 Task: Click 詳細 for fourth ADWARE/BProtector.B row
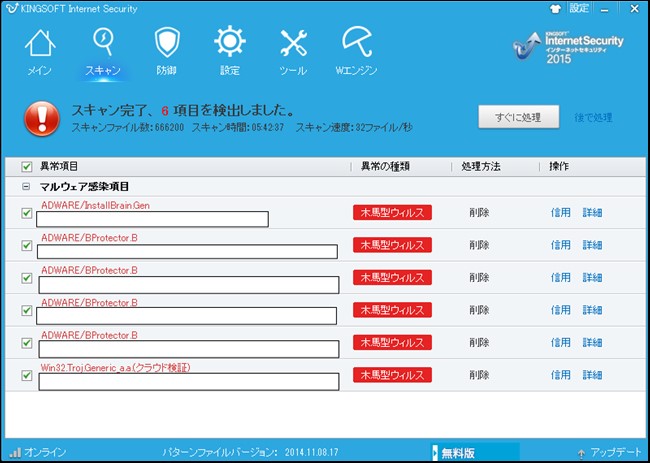592,342
